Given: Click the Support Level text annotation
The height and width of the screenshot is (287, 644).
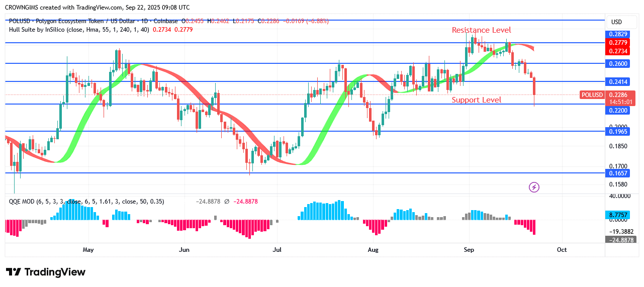Looking at the screenshot, I should click(476, 100).
